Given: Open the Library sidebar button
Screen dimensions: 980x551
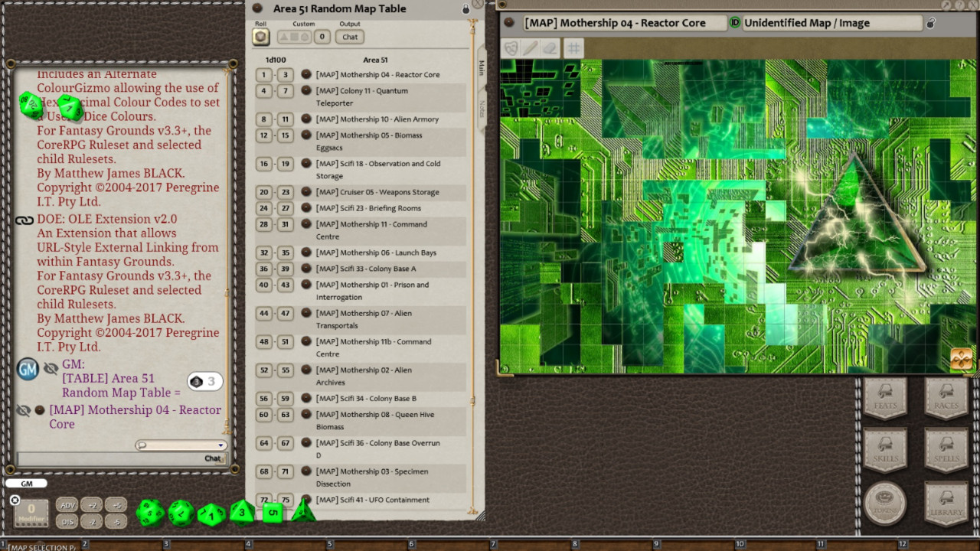Looking at the screenshot, I should [946, 504].
